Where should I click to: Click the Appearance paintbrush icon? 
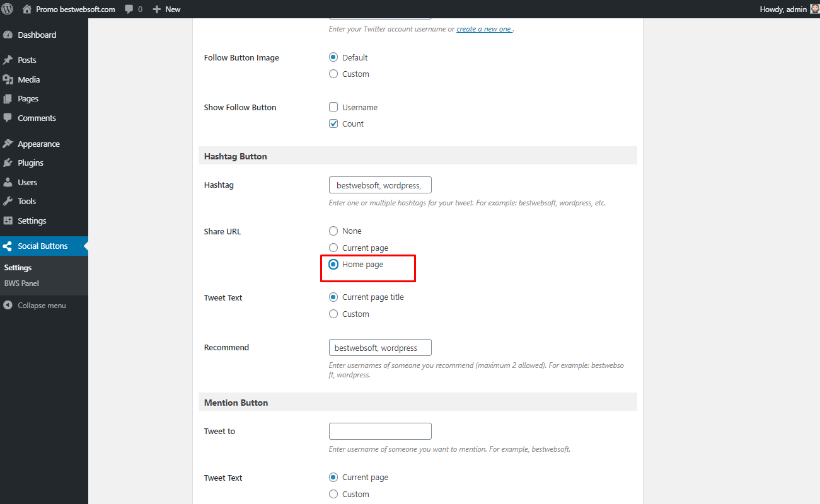[8, 144]
